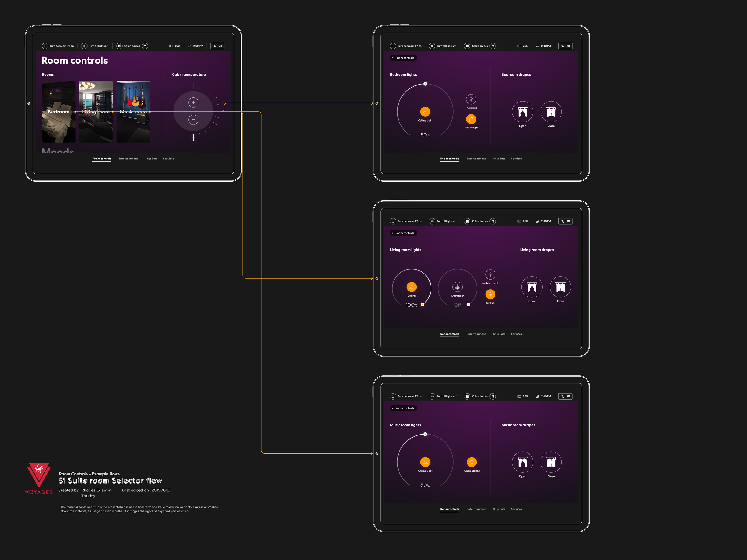Decrease cabin temperature with minus button
The width and height of the screenshot is (747, 560).
[x=193, y=119]
